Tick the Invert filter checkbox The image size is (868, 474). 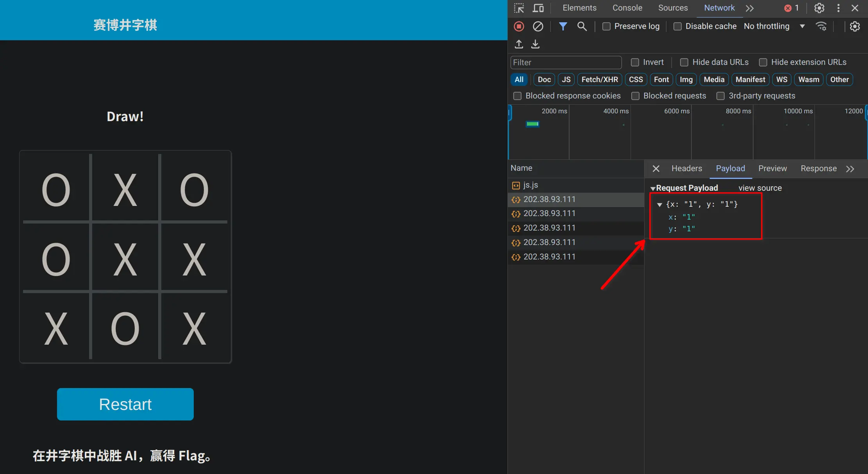[635, 62]
